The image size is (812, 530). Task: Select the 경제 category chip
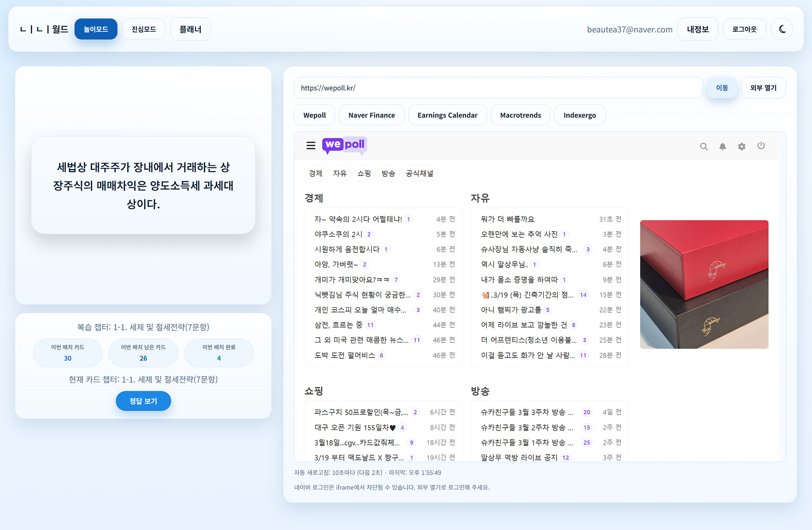click(x=315, y=173)
